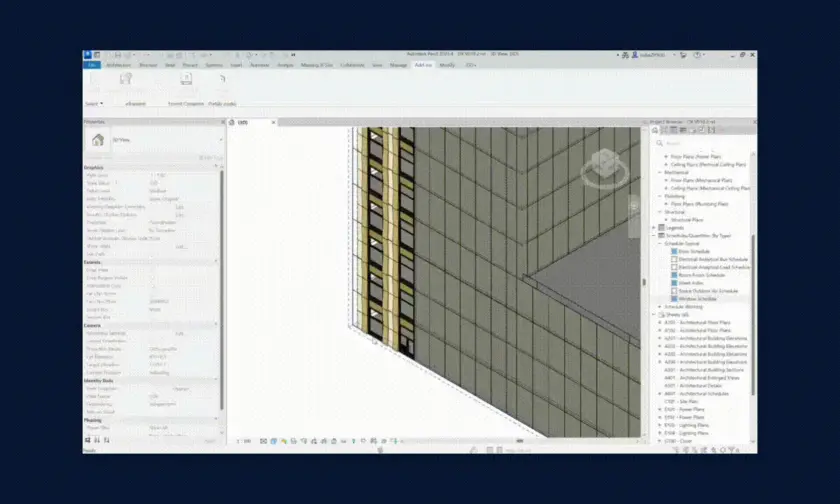840x504 pixels.
Task: Collapse the Identity Data properties section
Action: pyautogui.click(x=216, y=380)
